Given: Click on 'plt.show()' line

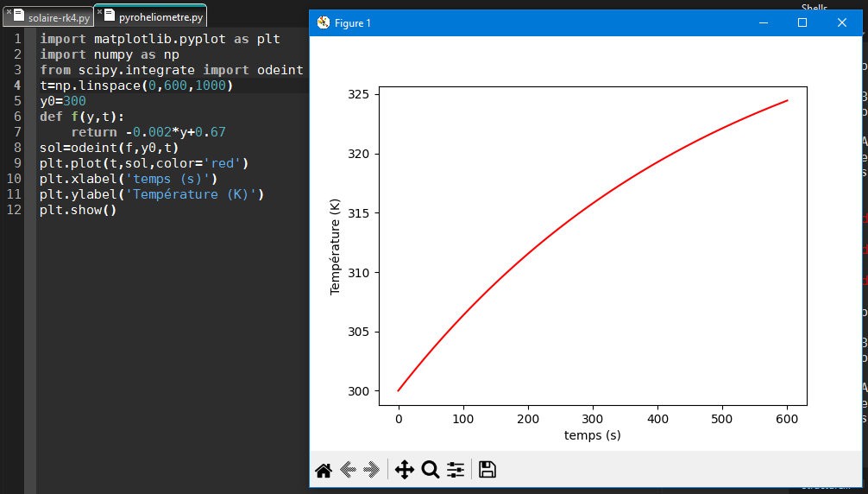Looking at the screenshot, I should click(78, 210).
